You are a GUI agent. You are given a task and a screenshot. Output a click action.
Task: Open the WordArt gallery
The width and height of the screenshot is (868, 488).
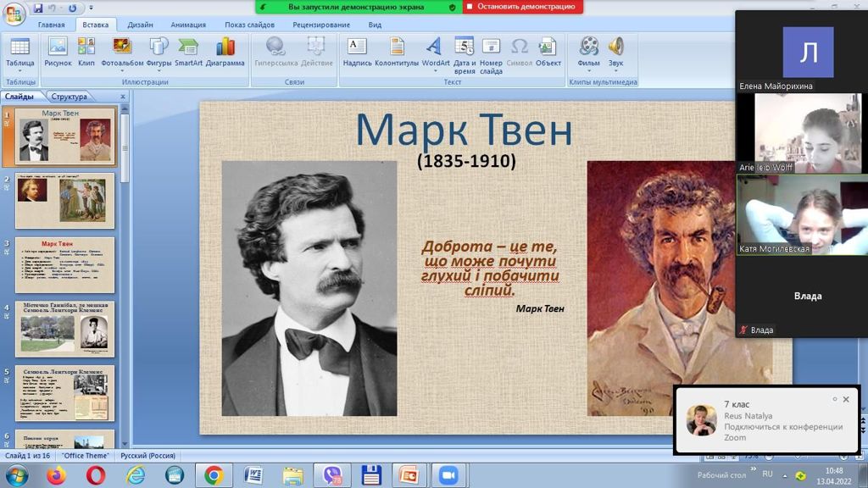[x=435, y=52]
